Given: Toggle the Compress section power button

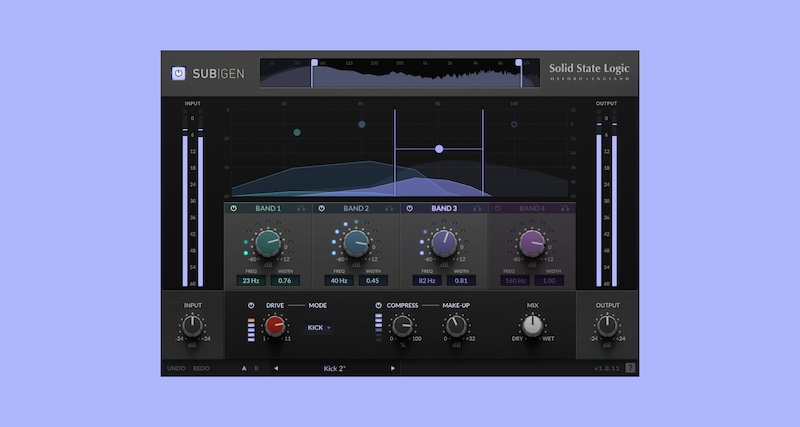Looking at the screenshot, I should click(x=378, y=305).
